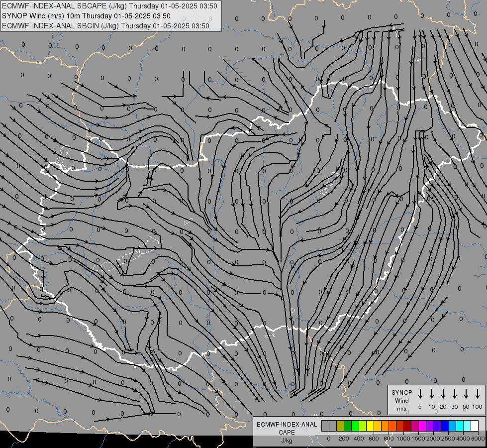Viewport: 487px width, 448px height.
Task: Click the wind arrow above the 50 label
Action: pos(466,394)
